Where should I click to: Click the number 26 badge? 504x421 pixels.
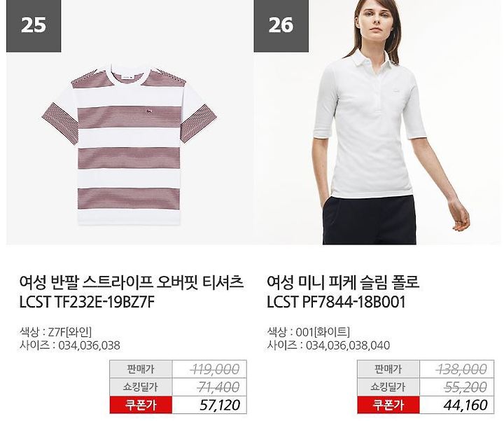point(281,25)
